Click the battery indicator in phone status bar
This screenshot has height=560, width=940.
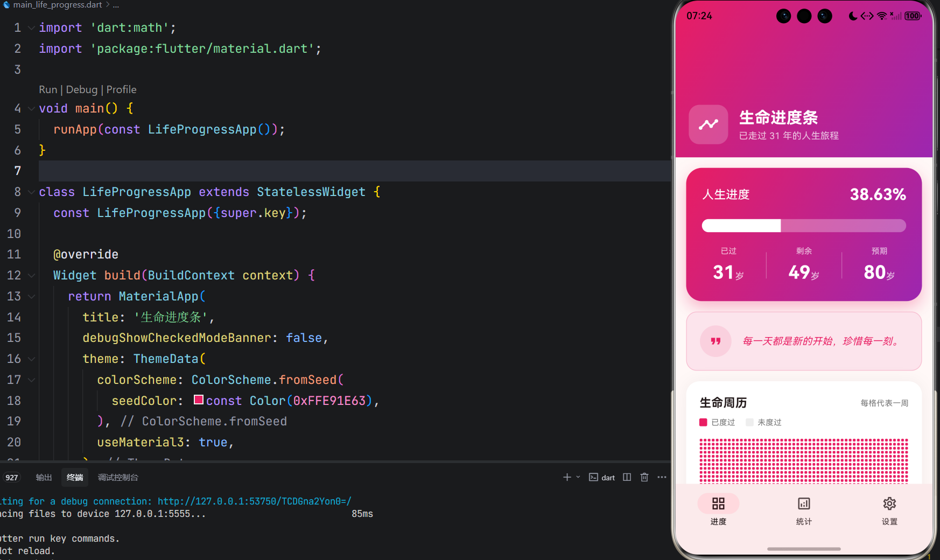click(913, 16)
